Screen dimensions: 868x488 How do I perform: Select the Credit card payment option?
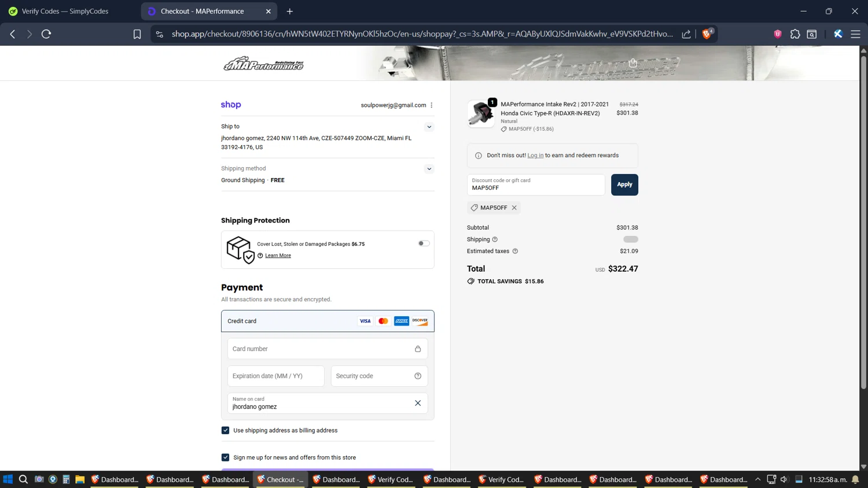tap(328, 321)
